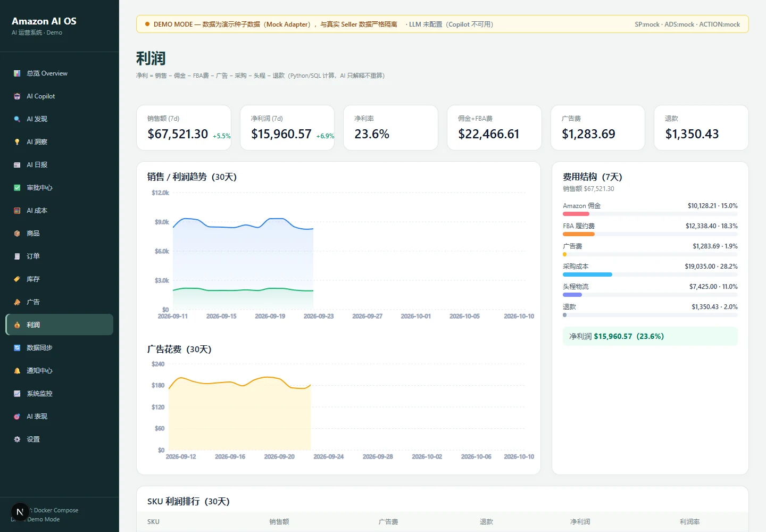Click the 采购成本 blue progress bar
This screenshot has width=766, height=532.
[587, 275]
